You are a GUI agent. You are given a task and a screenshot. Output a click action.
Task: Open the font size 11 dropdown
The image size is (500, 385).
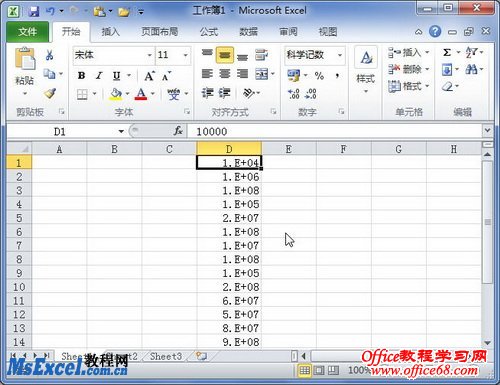[185, 55]
